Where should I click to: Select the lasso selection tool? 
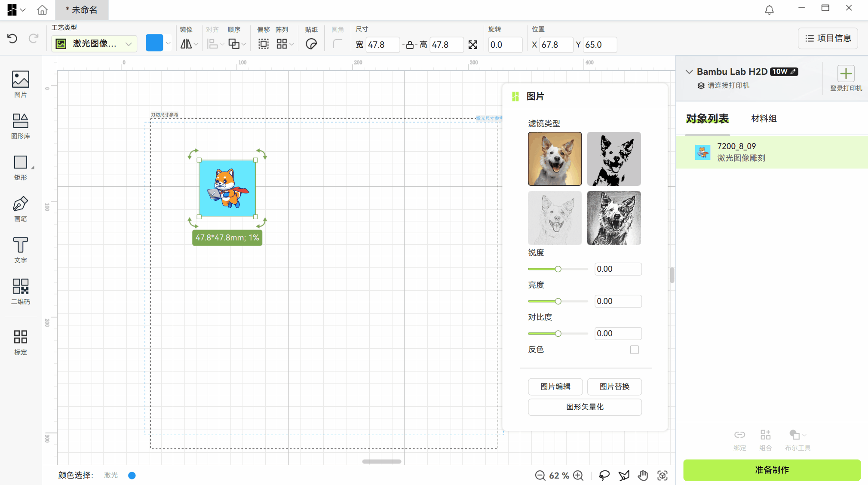coord(604,475)
